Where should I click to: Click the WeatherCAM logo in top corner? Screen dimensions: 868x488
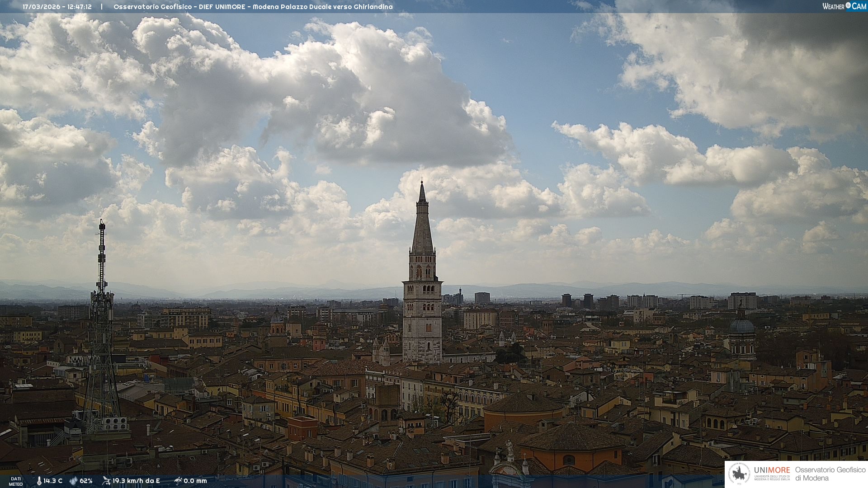coord(844,6)
